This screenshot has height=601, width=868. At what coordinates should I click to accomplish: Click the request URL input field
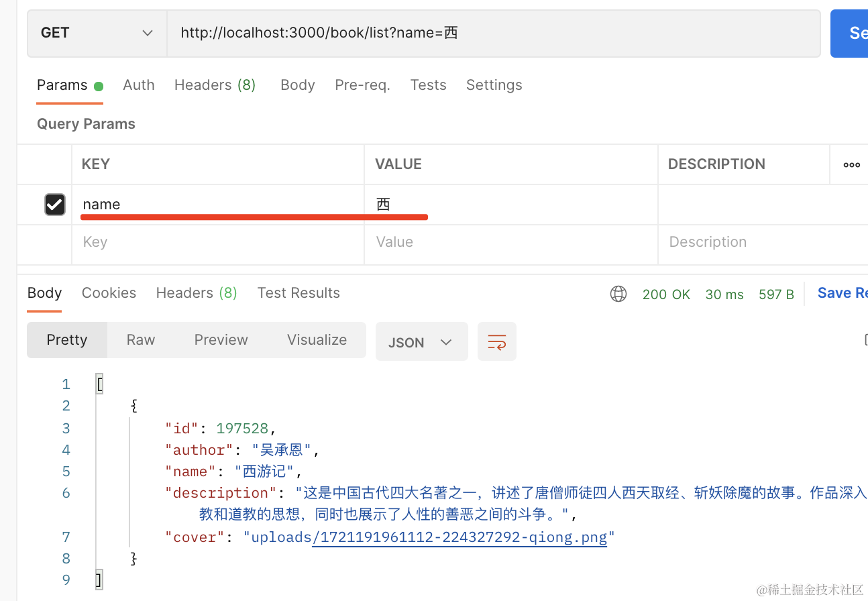pyautogui.click(x=493, y=33)
